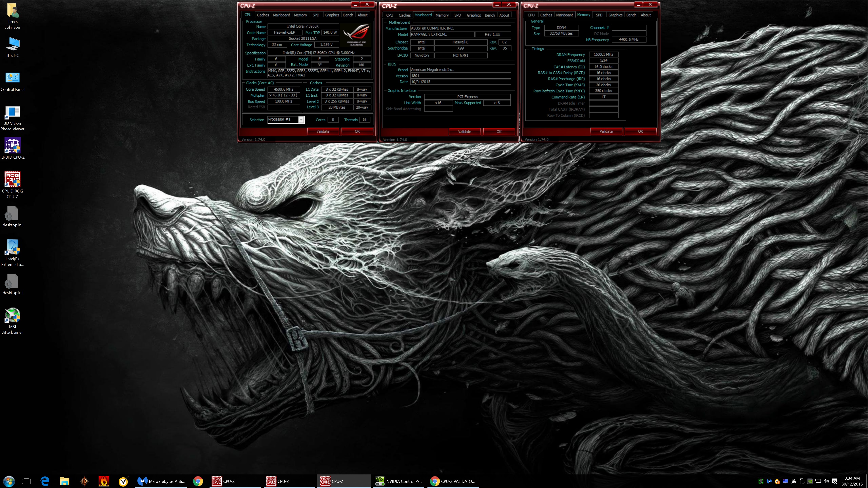
Task: Switch to CPU tab in Mainboard CPU-Z window
Action: [389, 15]
